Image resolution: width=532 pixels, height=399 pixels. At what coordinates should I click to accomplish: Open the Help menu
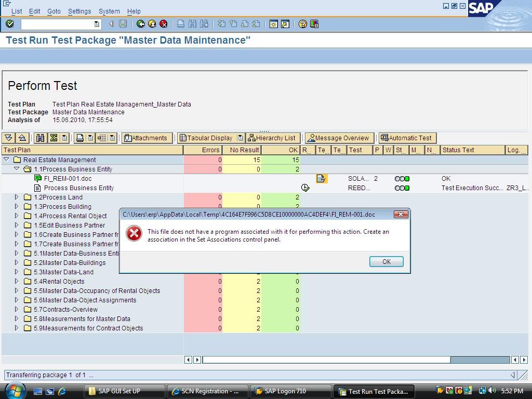click(134, 11)
